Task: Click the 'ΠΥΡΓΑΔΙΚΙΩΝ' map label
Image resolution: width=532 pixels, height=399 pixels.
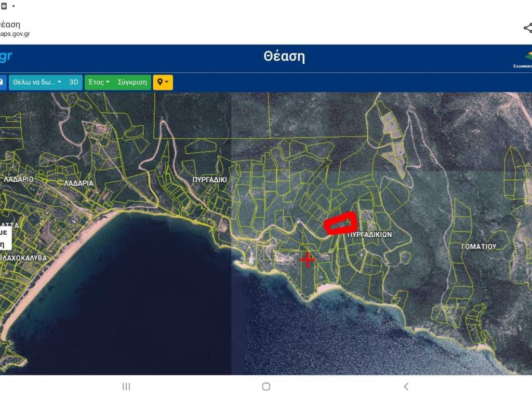Action: 369,235
